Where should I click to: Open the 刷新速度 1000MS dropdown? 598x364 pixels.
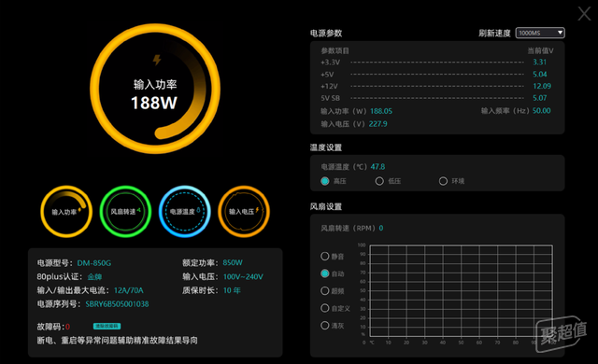coord(540,33)
